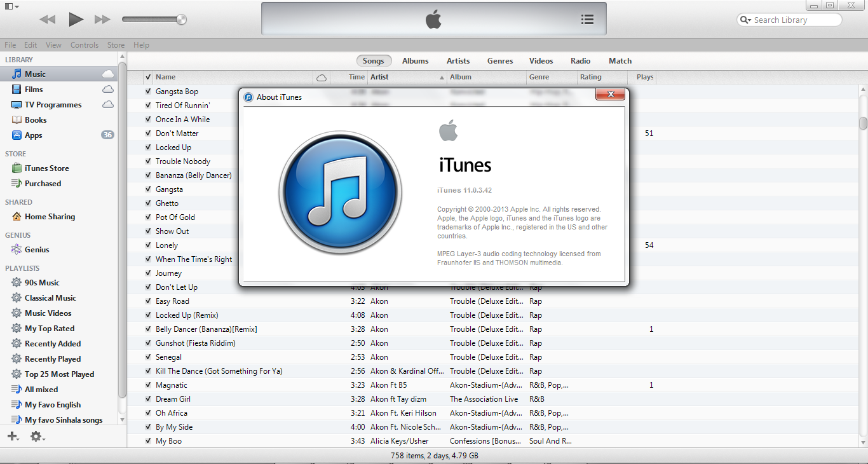Uncheck the My Boo song checkbox

148,441
